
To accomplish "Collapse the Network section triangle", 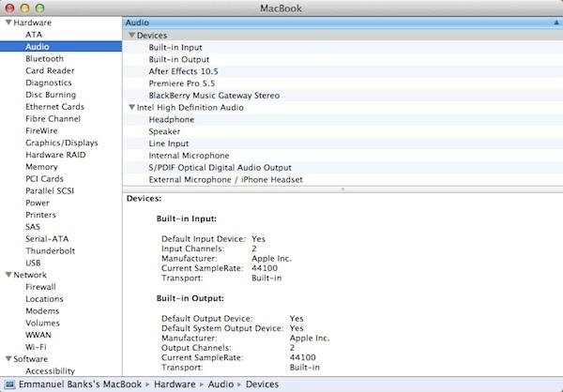I will pyautogui.click(x=8, y=275).
